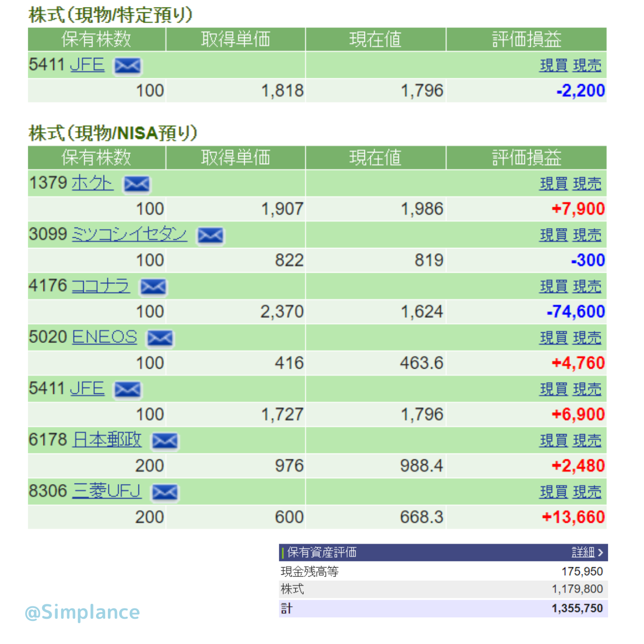Click the envelope icon next to ミツコシイセタン

pyautogui.click(x=210, y=236)
